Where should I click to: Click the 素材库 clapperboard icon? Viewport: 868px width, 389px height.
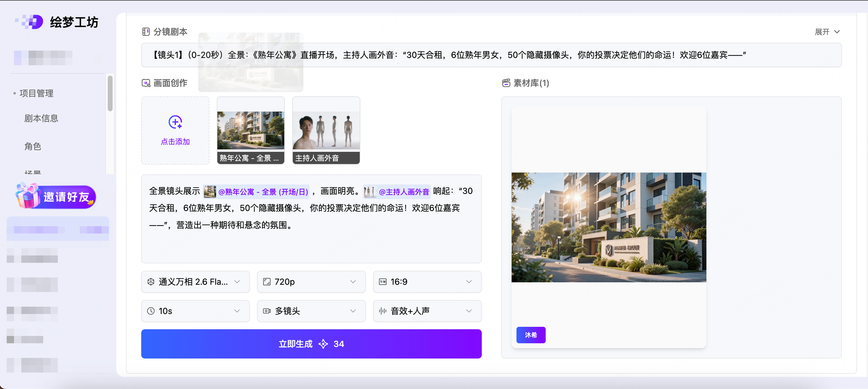click(x=506, y=83)
